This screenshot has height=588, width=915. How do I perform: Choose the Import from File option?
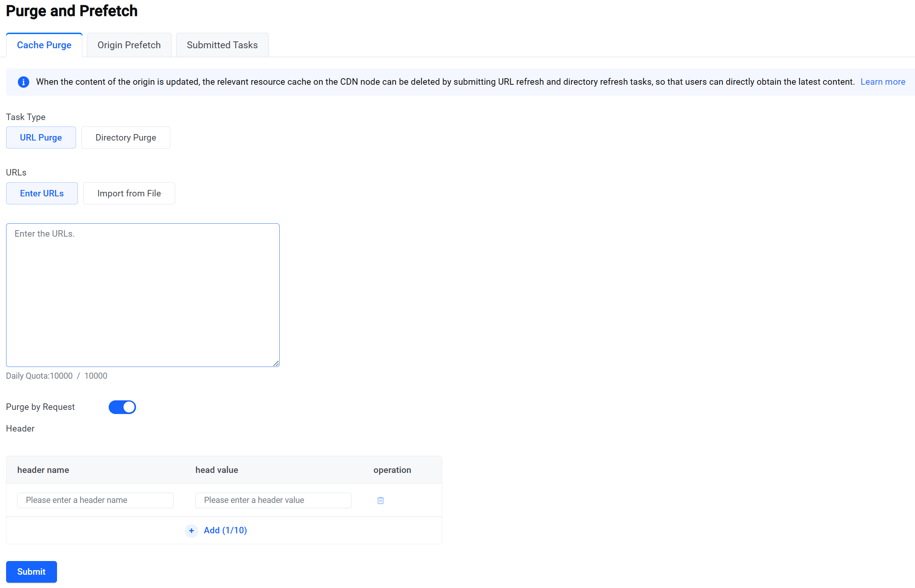[129, 193]
